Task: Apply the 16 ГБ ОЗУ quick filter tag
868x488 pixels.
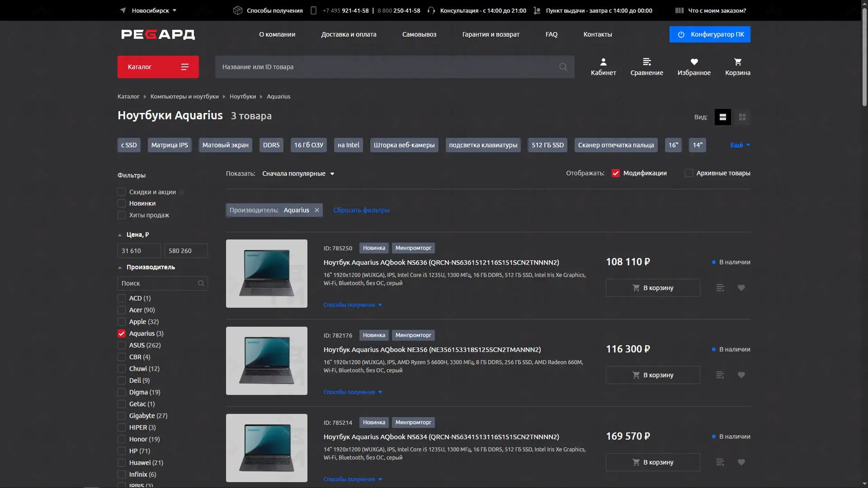Action: [308, 145]
